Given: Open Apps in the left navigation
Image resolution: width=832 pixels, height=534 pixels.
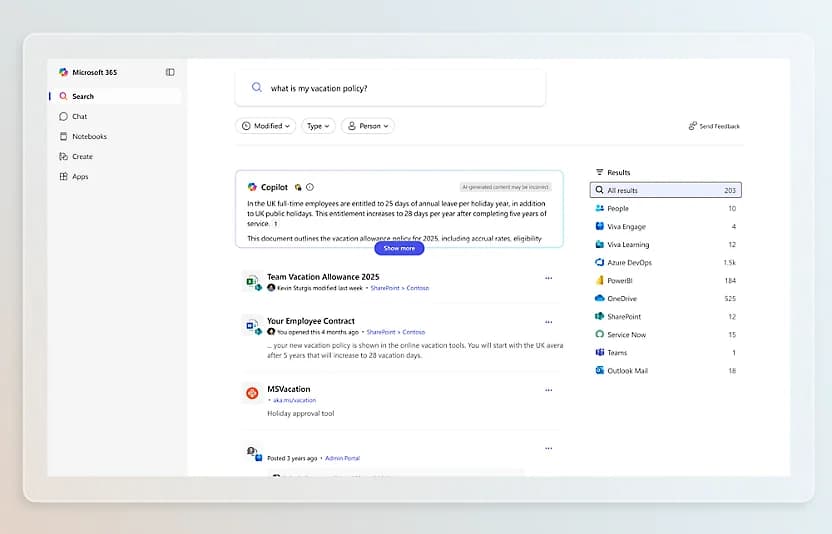Looking at the screenshot, I should (115, 177).
